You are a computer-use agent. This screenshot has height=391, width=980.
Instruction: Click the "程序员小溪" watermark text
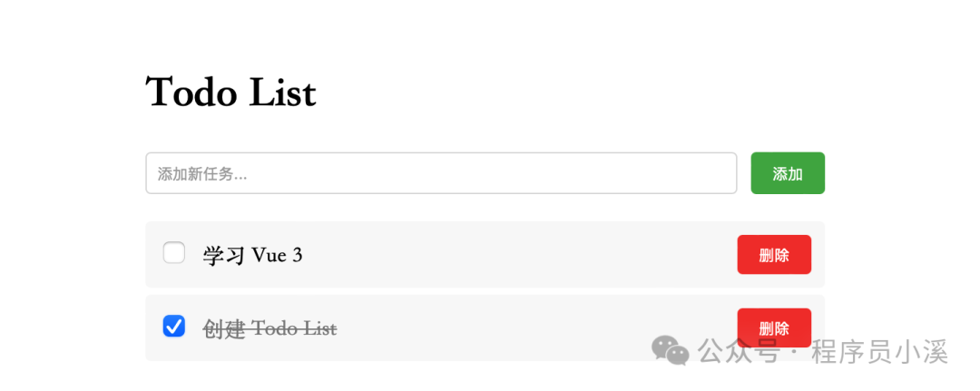pyautogui.click(x=879, y=351)
